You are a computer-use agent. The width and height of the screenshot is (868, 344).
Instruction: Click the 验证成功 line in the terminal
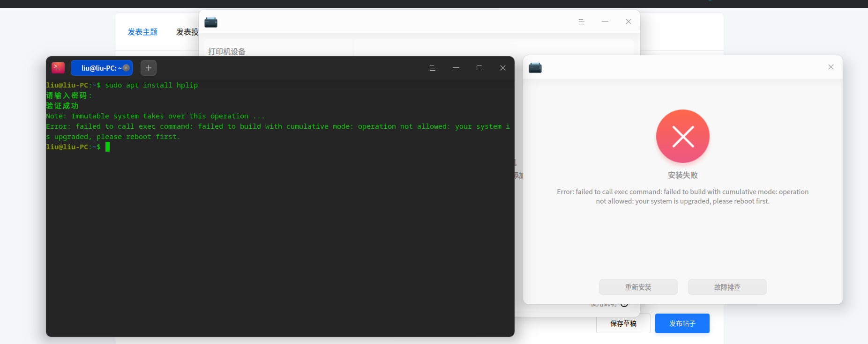click(62, 106)
